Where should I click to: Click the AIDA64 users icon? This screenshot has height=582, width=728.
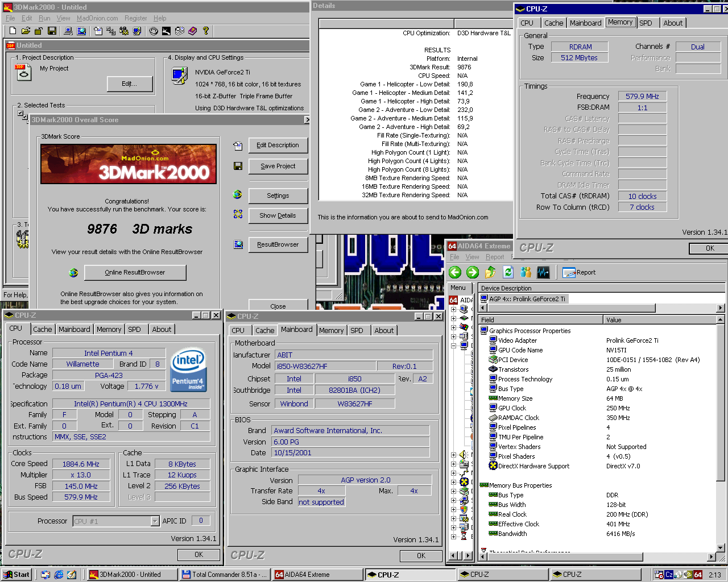pyautogui.click(x=526, y=272)
